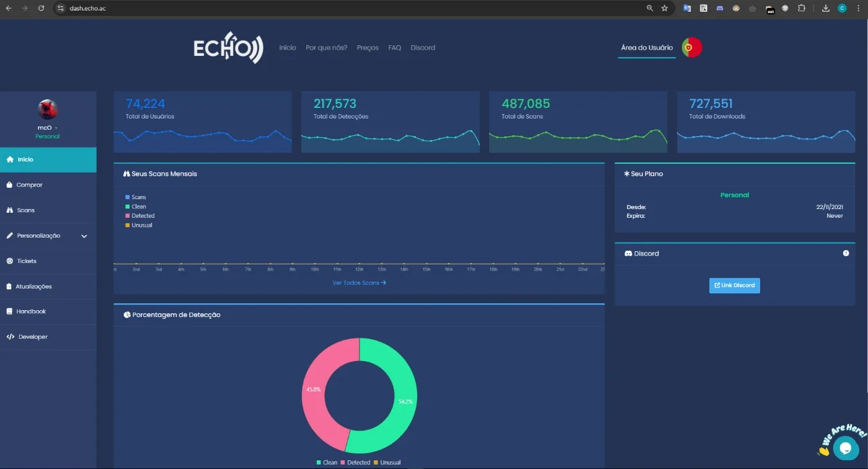Click the Discord help question mark icon
This screenshot has width=868, height=469.
[846, 253]
